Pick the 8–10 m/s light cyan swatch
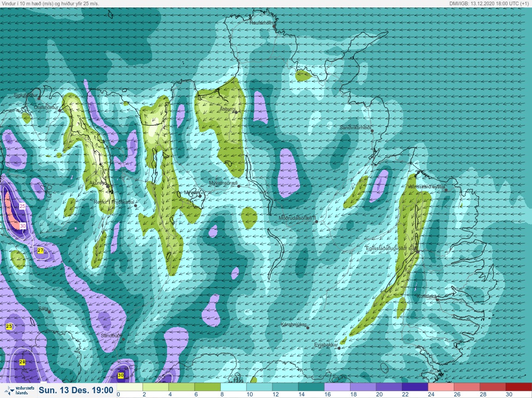532x398 pixels. (234, 387)
